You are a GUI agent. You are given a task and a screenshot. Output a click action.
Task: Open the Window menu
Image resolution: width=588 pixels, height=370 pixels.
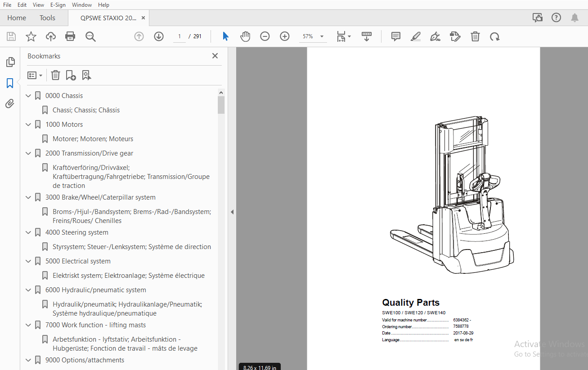coord(82,4)
